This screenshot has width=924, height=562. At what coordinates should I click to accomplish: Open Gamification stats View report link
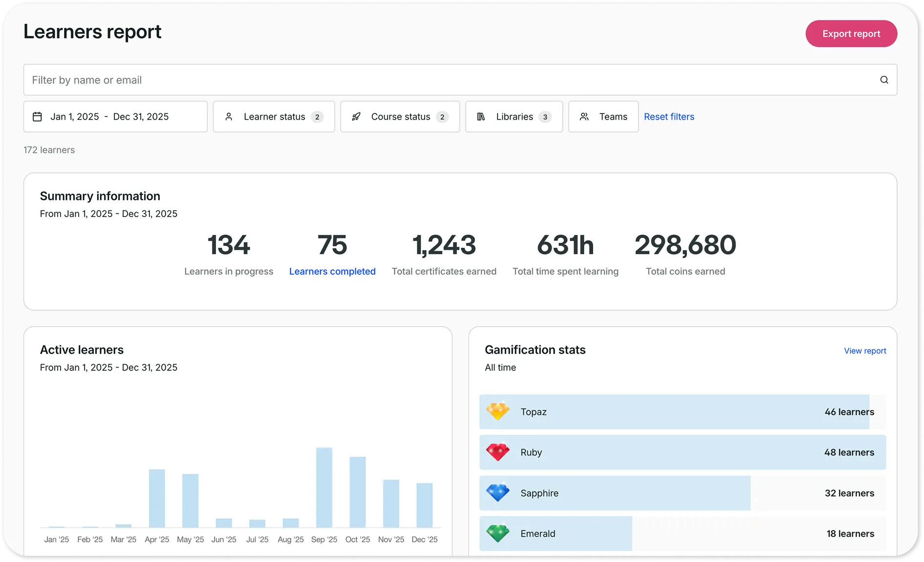(865, 351)
